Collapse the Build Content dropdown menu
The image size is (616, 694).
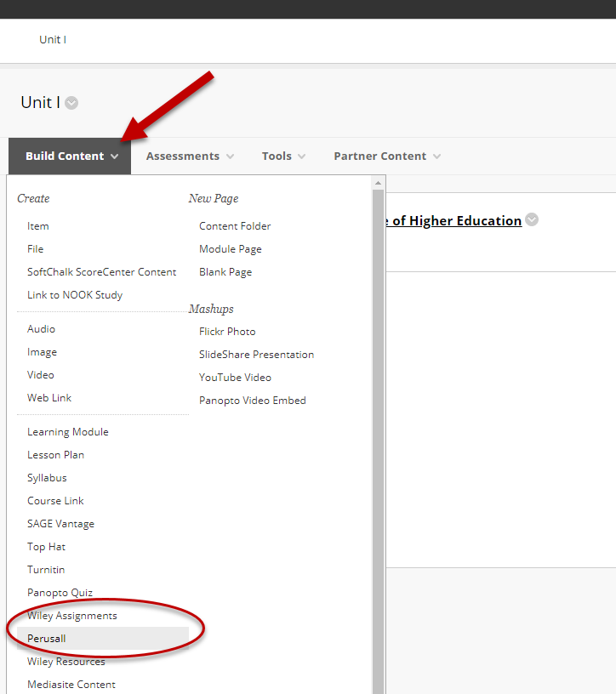click(x=71, y=156)
